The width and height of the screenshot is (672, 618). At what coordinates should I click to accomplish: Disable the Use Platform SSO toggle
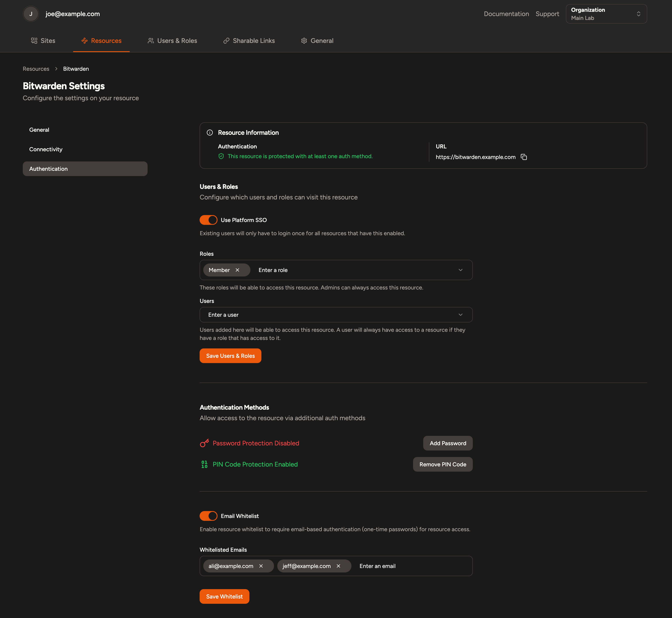pos(208,220)
